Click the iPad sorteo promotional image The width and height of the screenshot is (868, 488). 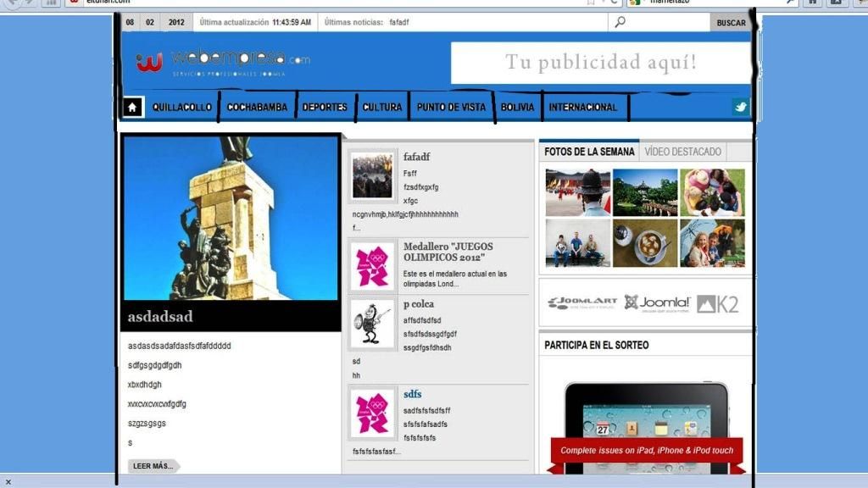pyautogui.click(x=646, y=427)
